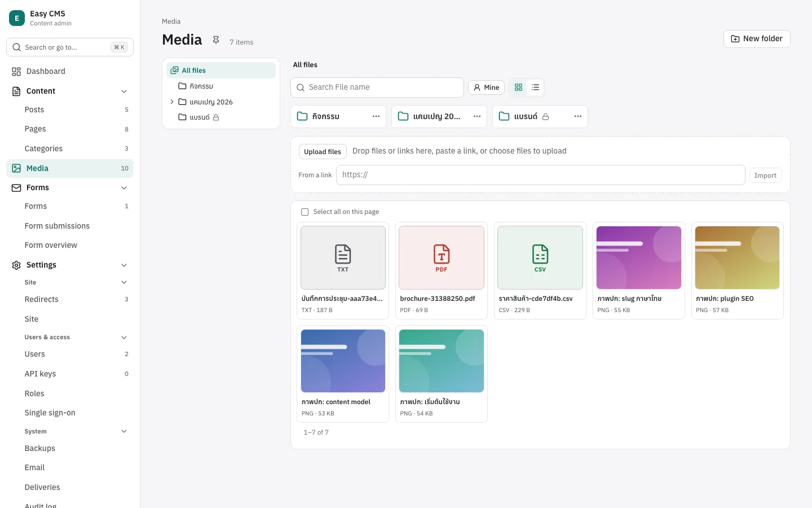Open Redirects settings in sidebar

pyautogui.click(x=70, y=300)
